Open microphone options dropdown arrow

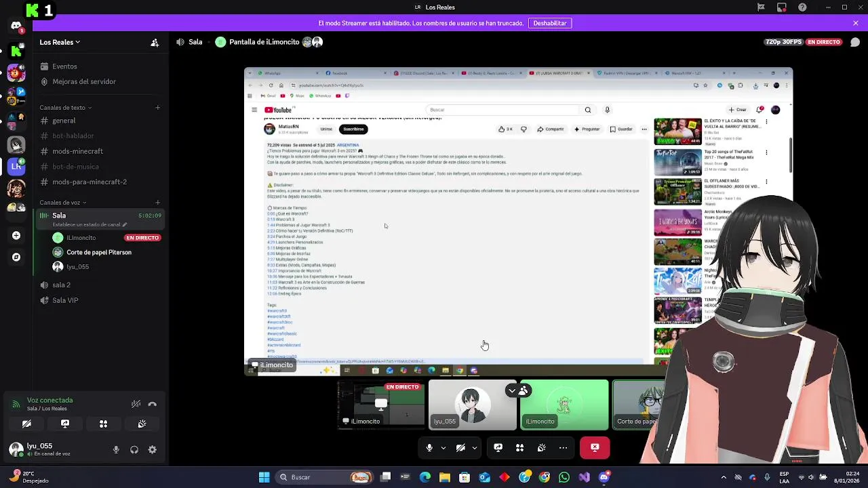pyautogui.click(x=443, y=447)
